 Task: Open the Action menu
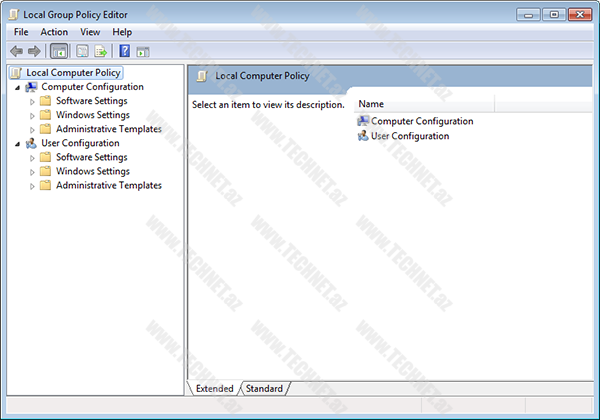(x=54, y=32)
